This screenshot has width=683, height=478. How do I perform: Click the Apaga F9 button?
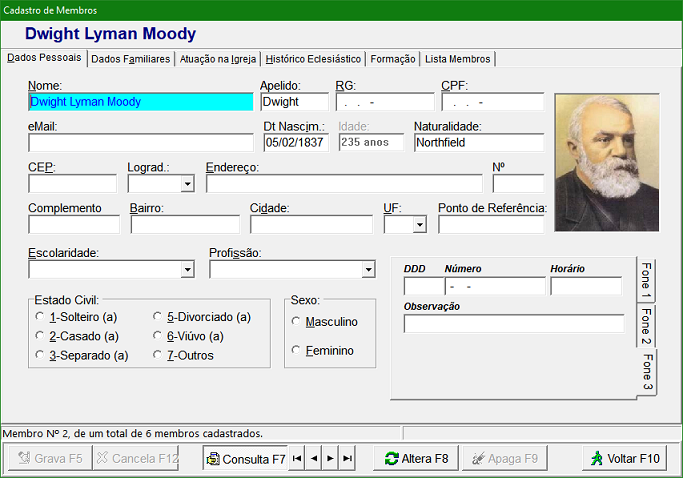pyautogui.click(x=504, y=458)
